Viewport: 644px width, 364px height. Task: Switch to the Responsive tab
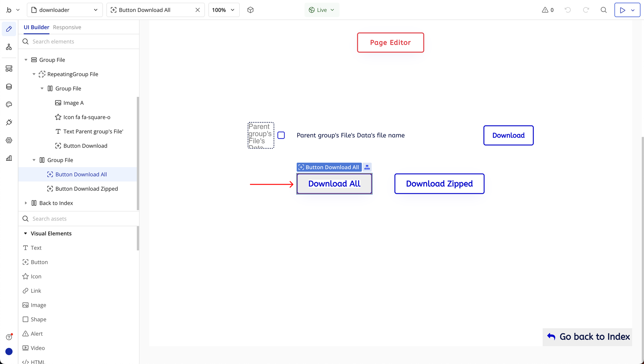(67, 27)
